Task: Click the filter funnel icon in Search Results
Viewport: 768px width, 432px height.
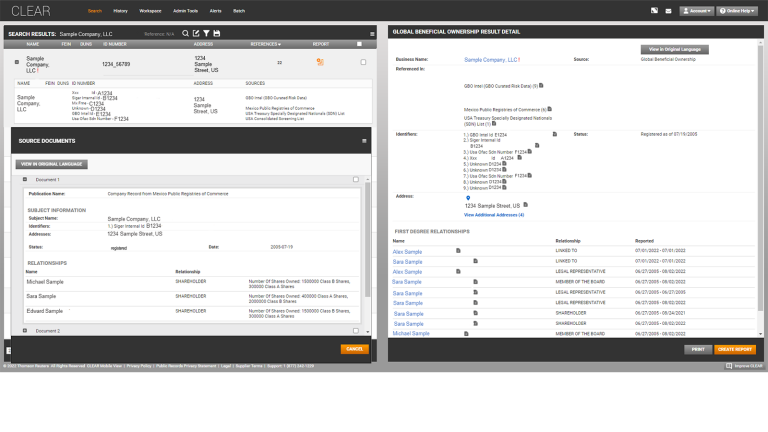Action: 205,34
